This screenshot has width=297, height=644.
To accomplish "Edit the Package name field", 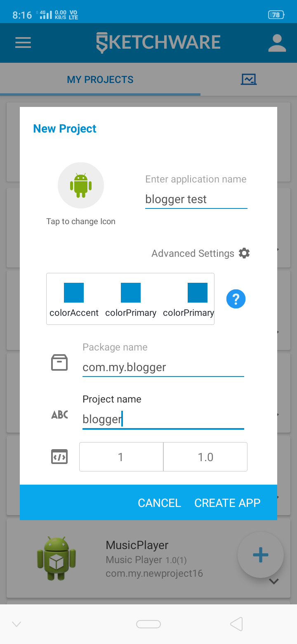I will [x=163, y=367].
